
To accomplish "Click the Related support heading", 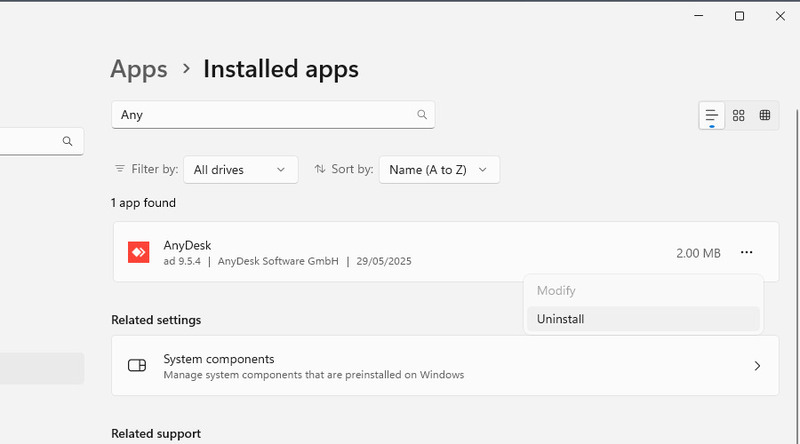I will click(156, 434).
